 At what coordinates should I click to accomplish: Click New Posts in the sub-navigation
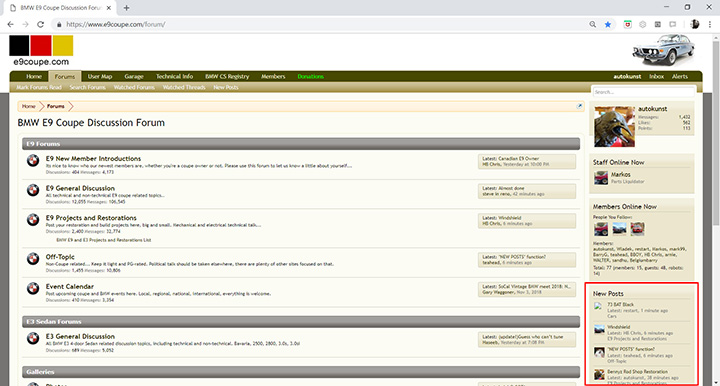[x=226, y=87]
